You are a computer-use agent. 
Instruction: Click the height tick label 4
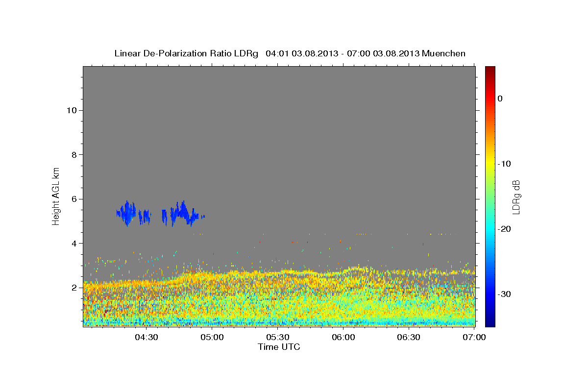pos(74,243)
